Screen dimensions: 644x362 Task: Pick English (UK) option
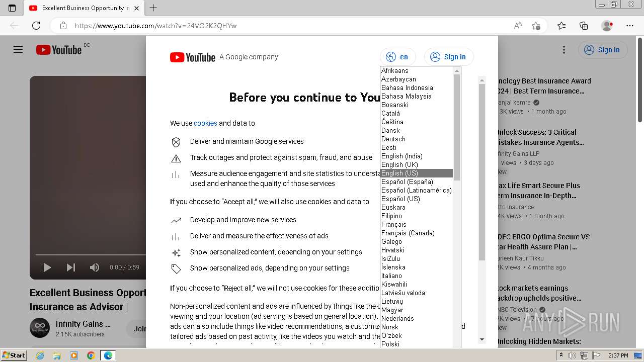(x=417, y=164)
